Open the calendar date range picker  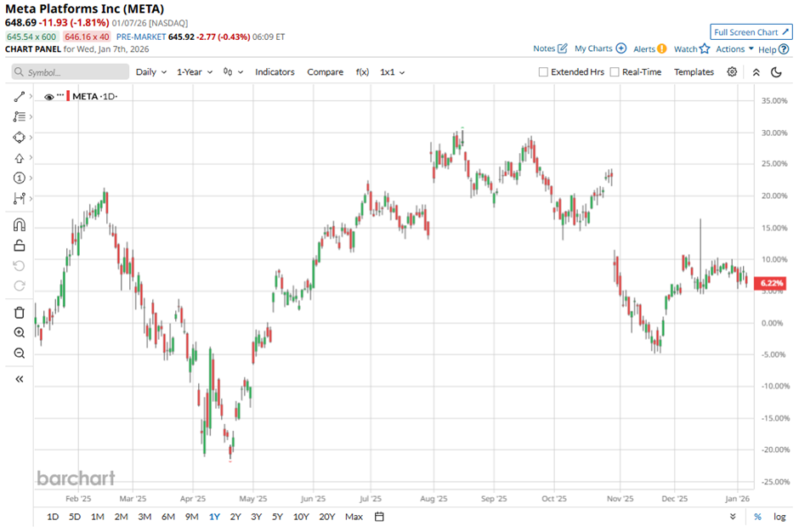tap(379, 517)
